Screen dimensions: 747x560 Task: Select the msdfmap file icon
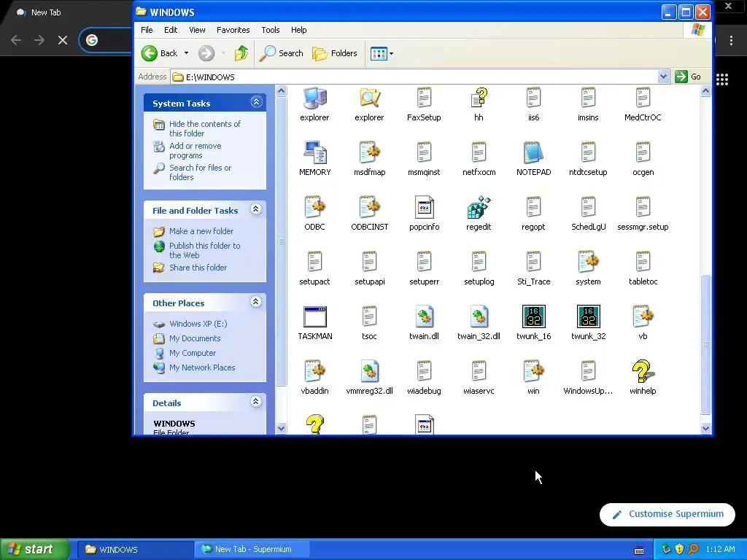point(370,152)
